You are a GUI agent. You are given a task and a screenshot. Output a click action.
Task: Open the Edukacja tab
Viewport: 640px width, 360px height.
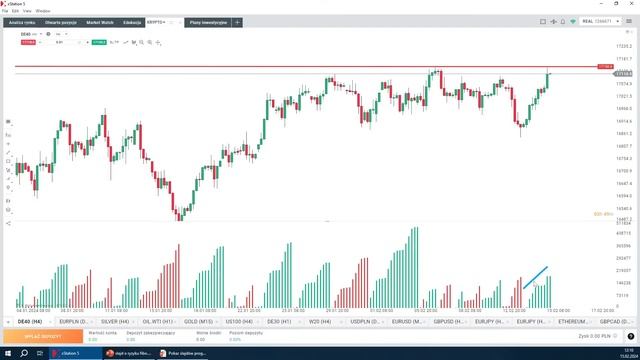click(132, 22)
